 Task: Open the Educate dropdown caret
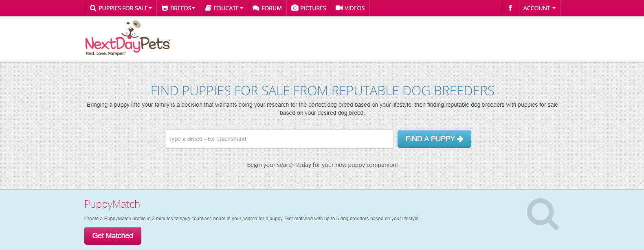point(242,8)
